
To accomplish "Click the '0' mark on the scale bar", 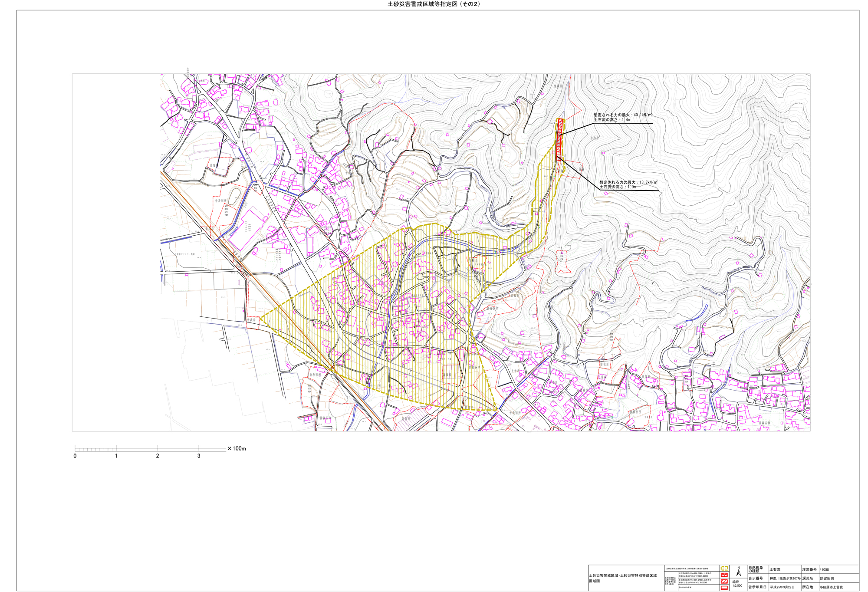I will coord(75,456).
